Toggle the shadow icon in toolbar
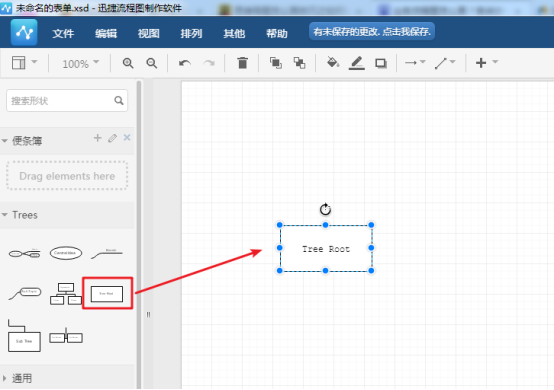This screenshot has width=554, height=390. click(381, 63)
